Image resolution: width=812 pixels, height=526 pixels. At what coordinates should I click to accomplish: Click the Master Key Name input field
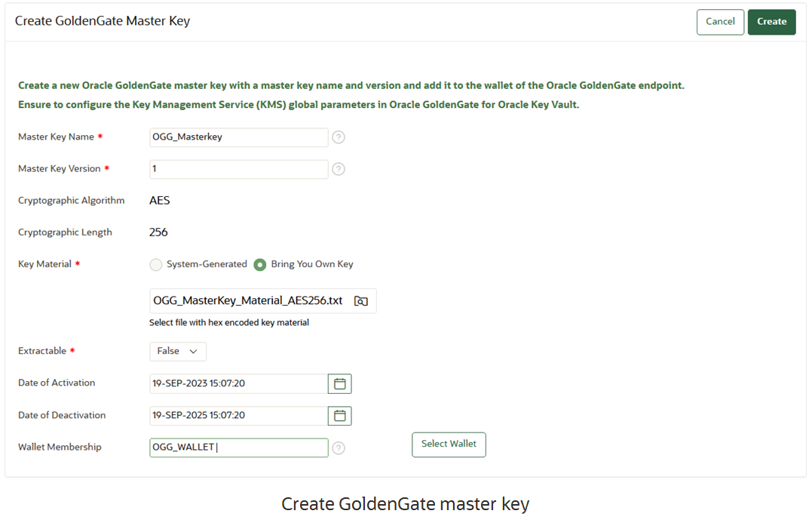pyautogui.click(x=237, y=137)
